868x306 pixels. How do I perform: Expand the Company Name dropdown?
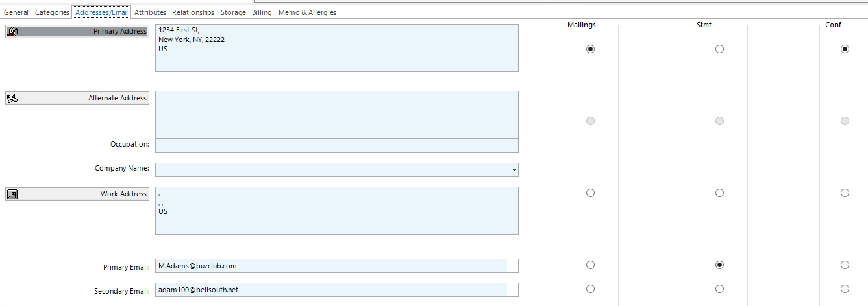pyautogui.click(x=514, y=170)
